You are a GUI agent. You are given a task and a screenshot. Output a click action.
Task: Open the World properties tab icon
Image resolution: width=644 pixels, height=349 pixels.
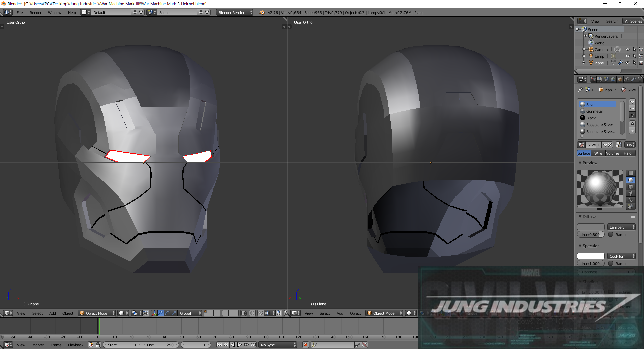[x=613, y=79]
